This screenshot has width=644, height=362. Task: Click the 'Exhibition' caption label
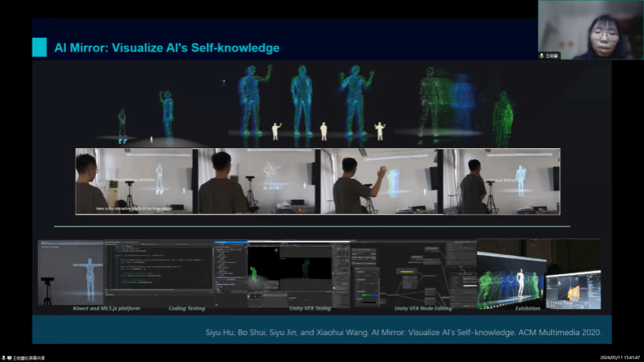[x=527, y=308]
